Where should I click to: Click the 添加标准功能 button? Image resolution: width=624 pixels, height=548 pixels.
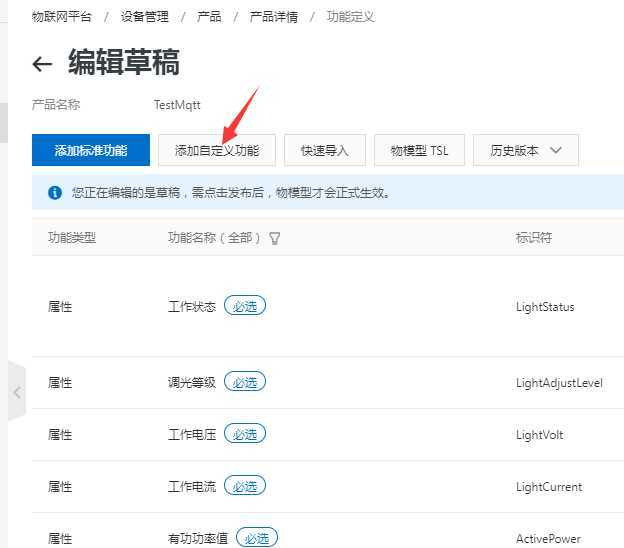[91, 150]
